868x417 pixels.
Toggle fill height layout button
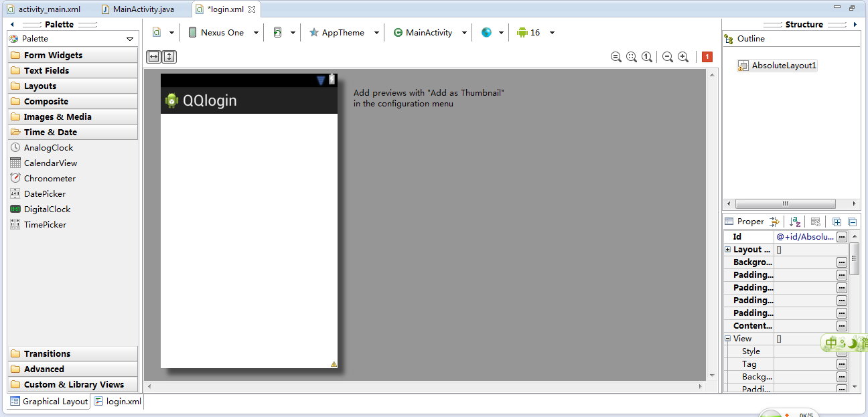(x=169, y=57)
